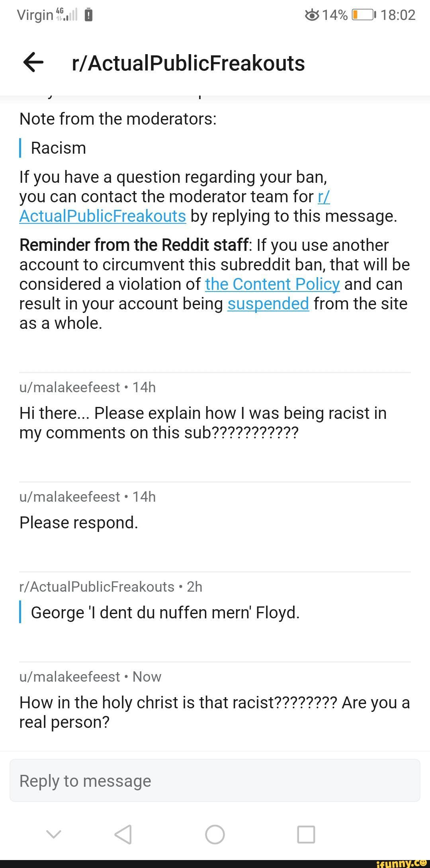430x868 pixels.
Task: Tap the back arrow icon
Action: pyautogui.click(x=33, y=63)
